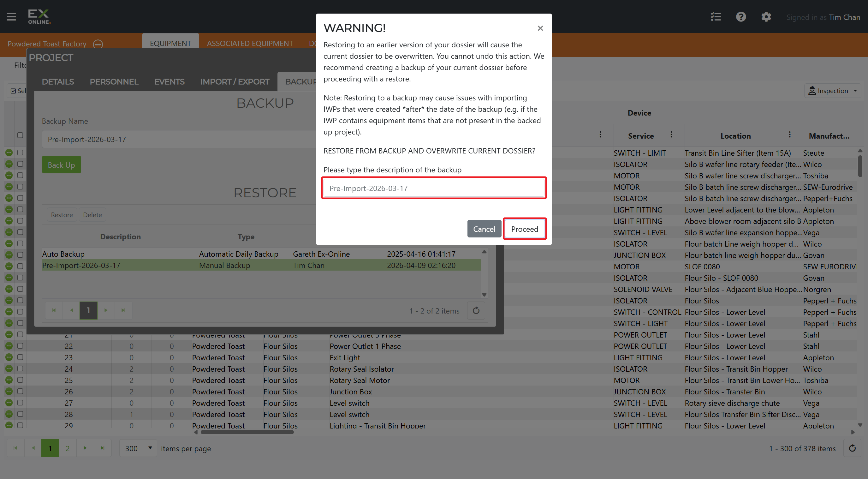Check the row 23 checkbox
The height and width of the screenshot is (479, 868).
(x=20, y=357)
